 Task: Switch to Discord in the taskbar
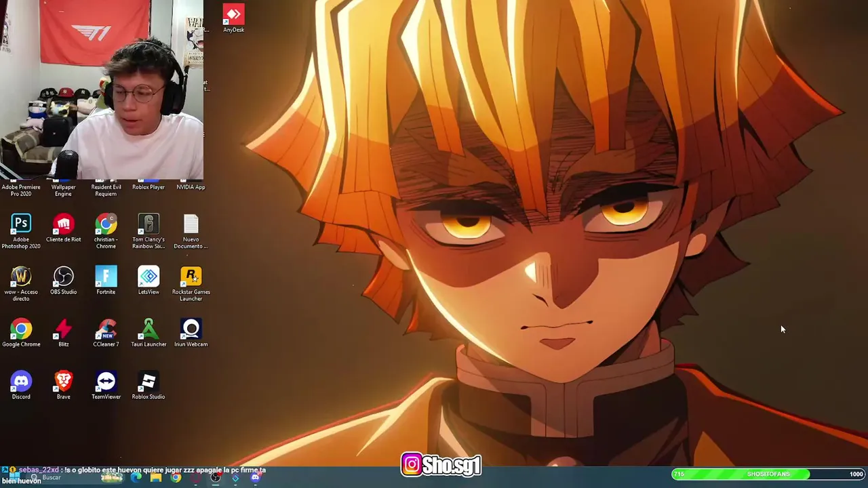click(256, 478)
